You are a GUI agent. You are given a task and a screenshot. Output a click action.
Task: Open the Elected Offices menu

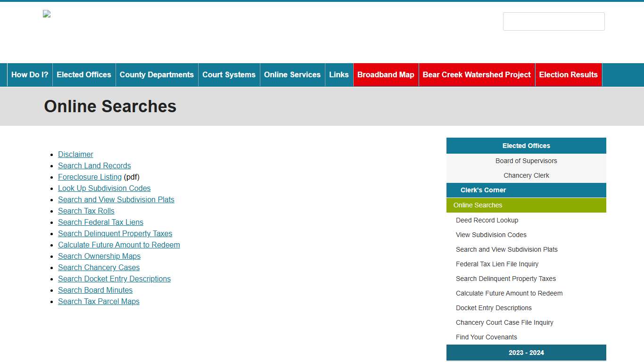(x=83, y=74)
